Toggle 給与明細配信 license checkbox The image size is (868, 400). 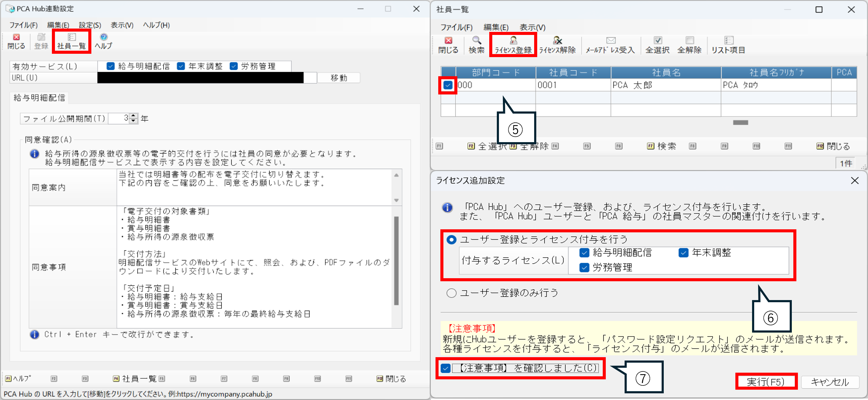(584, 253)
